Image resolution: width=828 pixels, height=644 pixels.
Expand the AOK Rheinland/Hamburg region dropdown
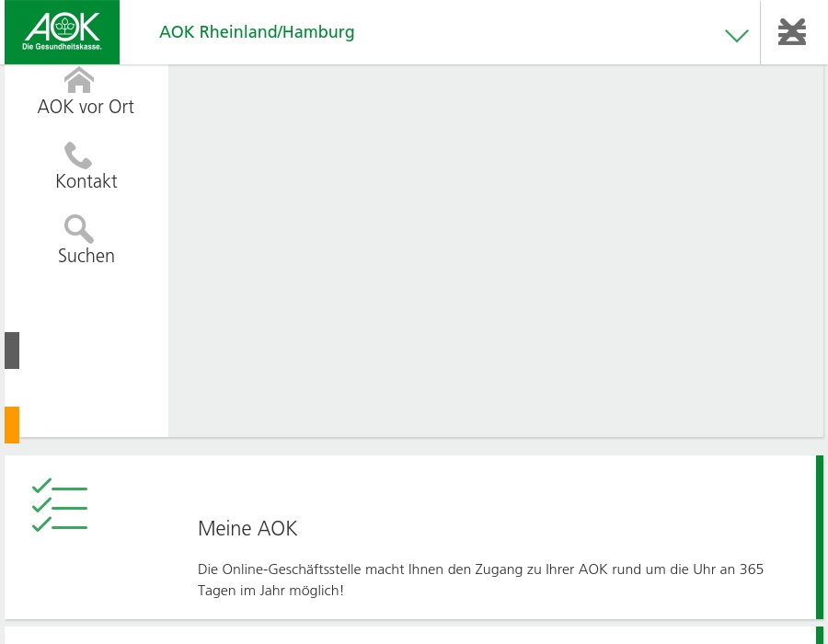pos(736,36)
